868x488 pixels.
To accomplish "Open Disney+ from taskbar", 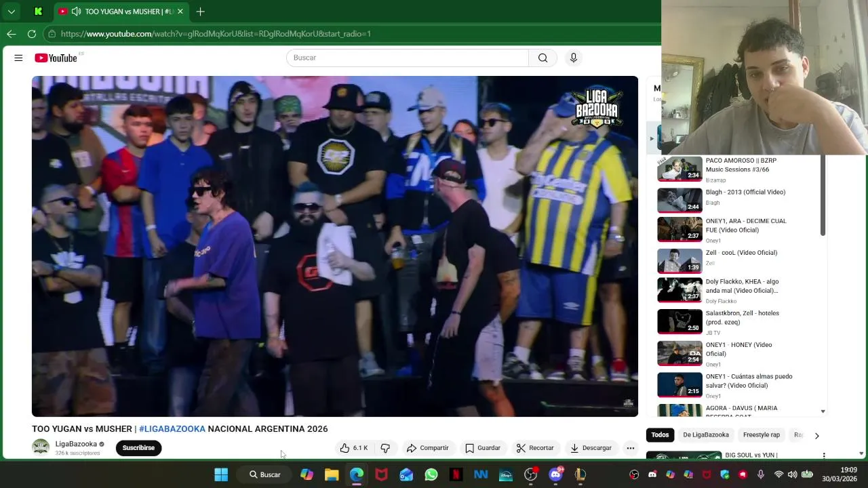I will [x=506, y=474].
